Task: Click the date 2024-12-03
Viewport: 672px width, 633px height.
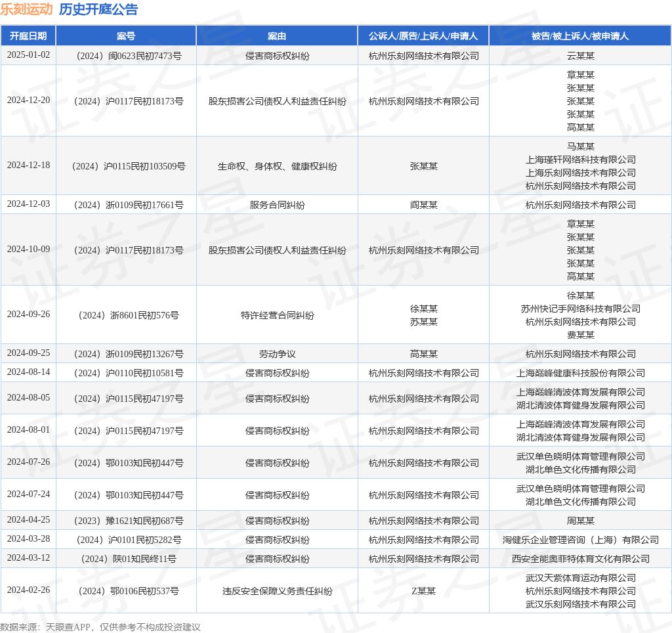Action: point(28,204)
